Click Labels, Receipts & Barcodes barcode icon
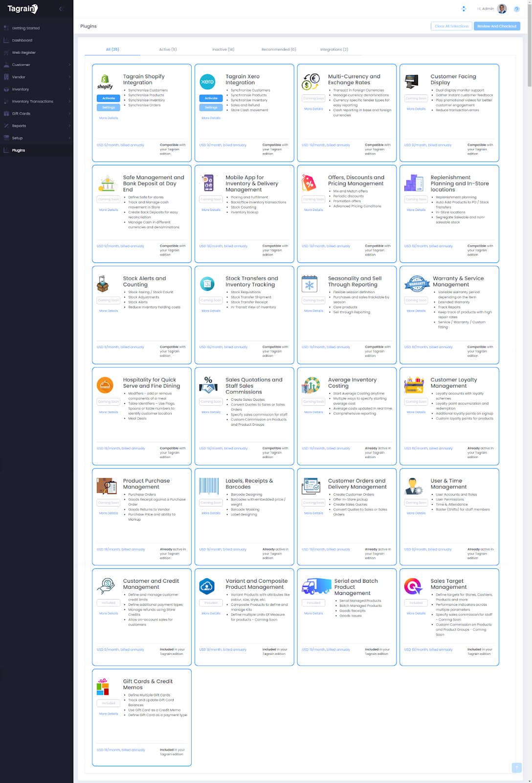 [x=209, y=486]
